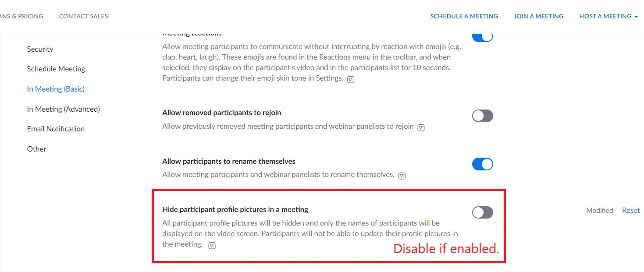Open the Security settings section
Image resolution: width=644 pixels, height=272 pixels.
[40, 49]
